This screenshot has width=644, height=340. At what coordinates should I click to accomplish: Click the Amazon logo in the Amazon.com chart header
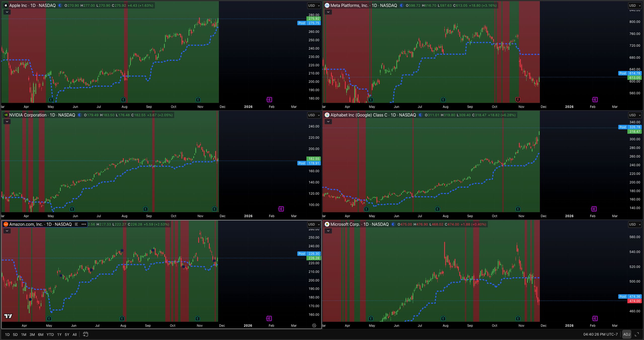tap(6, 224)
